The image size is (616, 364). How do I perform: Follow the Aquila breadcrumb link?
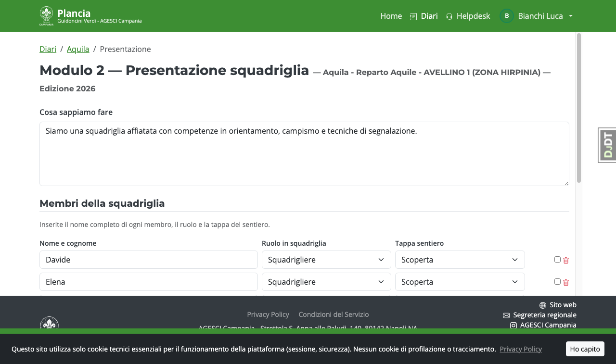click(x=78, y=49)
